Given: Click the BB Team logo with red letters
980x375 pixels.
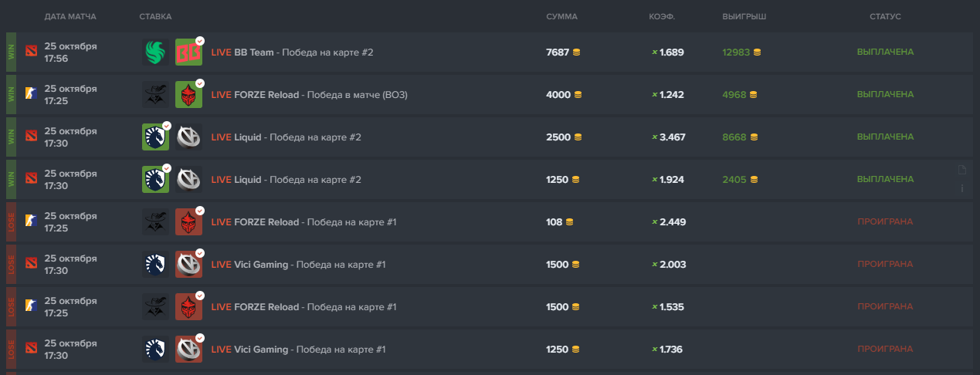Looking at the screenshot, I should tap(188, 52).
